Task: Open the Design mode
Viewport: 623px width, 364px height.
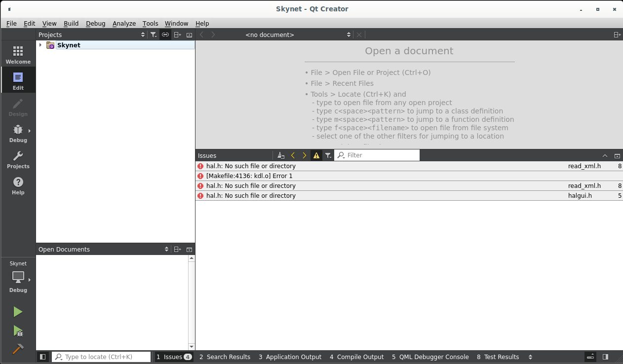Action: pyautogui.click(x=18, y=107)
